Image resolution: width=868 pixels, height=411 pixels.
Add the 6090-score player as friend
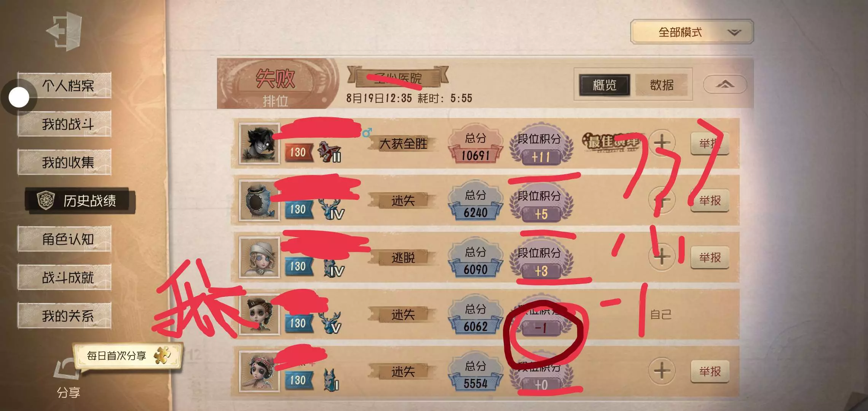[662, 257]
